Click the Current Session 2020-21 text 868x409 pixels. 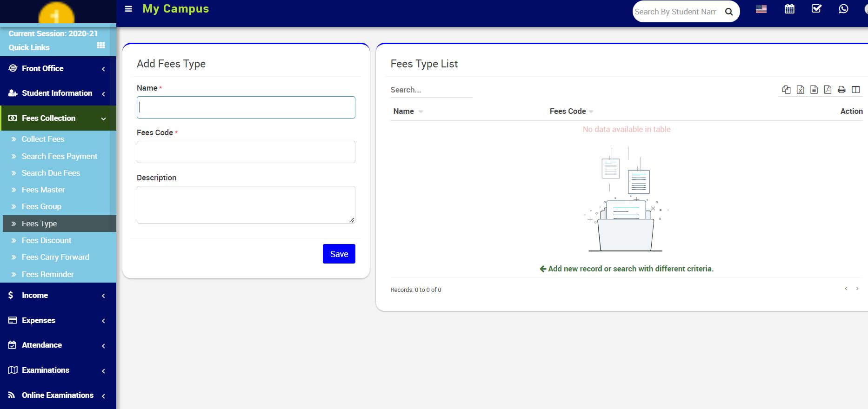pos(53,33)
